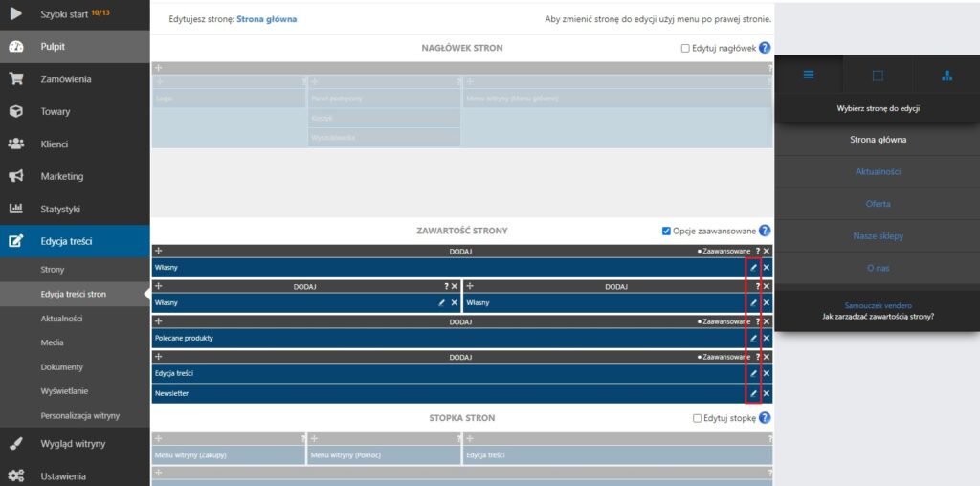Expand the Marketing sidebar section

pyautogui.click(x=62, y=176)
